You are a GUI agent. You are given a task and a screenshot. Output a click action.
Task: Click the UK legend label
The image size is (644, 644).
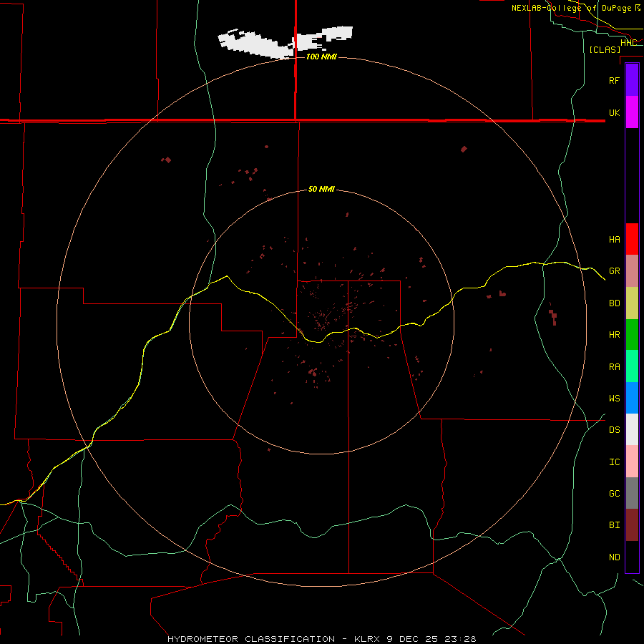pos(614,112)
